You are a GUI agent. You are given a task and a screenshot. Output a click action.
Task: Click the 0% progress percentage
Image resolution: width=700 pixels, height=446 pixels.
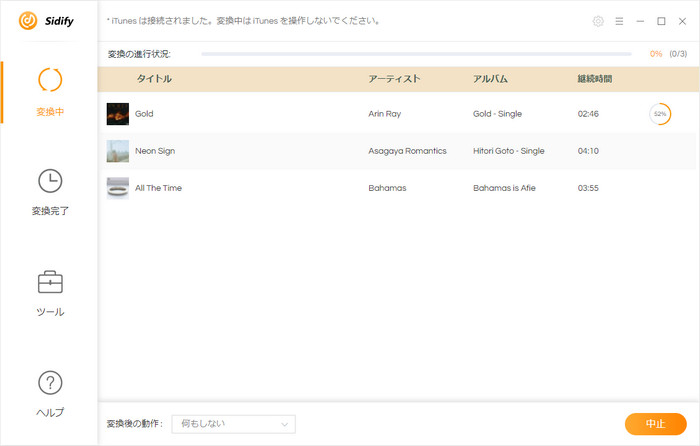(x=656, y=54)
